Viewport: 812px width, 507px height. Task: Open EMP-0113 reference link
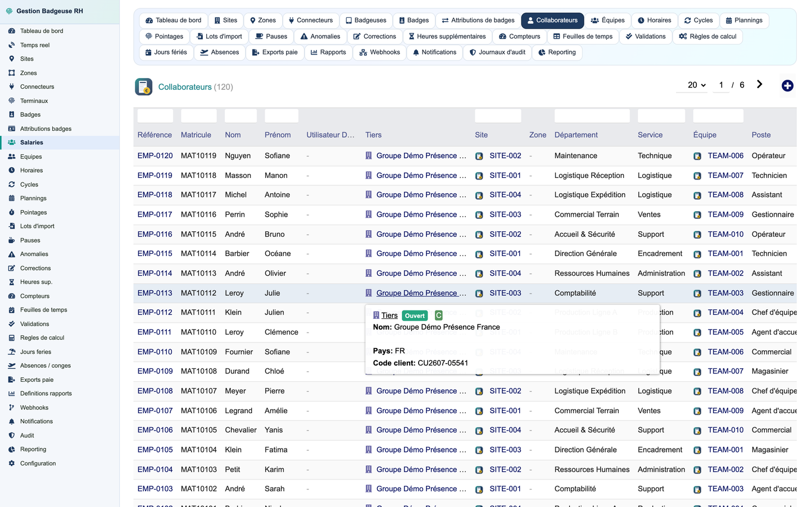click(155, 293)
